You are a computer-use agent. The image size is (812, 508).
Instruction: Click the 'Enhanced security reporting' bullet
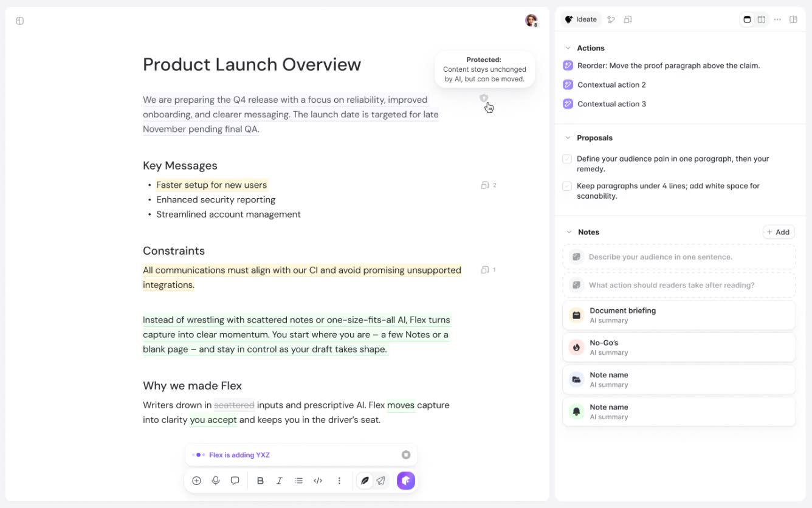pos(216,200)
